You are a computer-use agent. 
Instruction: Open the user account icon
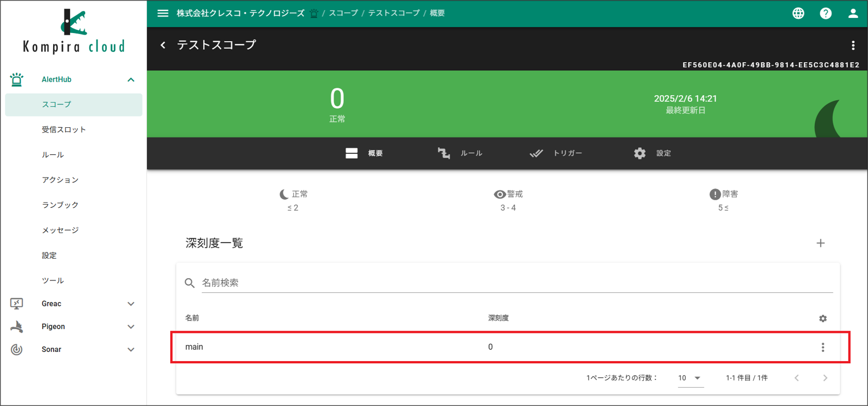853,13
